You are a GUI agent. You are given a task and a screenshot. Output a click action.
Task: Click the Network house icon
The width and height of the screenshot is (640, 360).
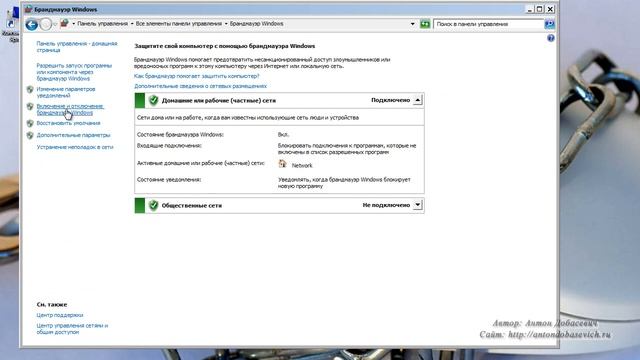click(x=282, y=164)
